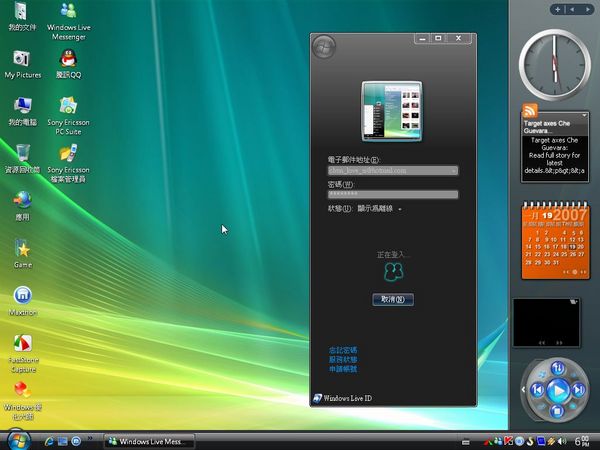The width and height of the screenshot is (600, 450).
Task: Stop playback in media player gadget
Action: [x=557, y=411]
